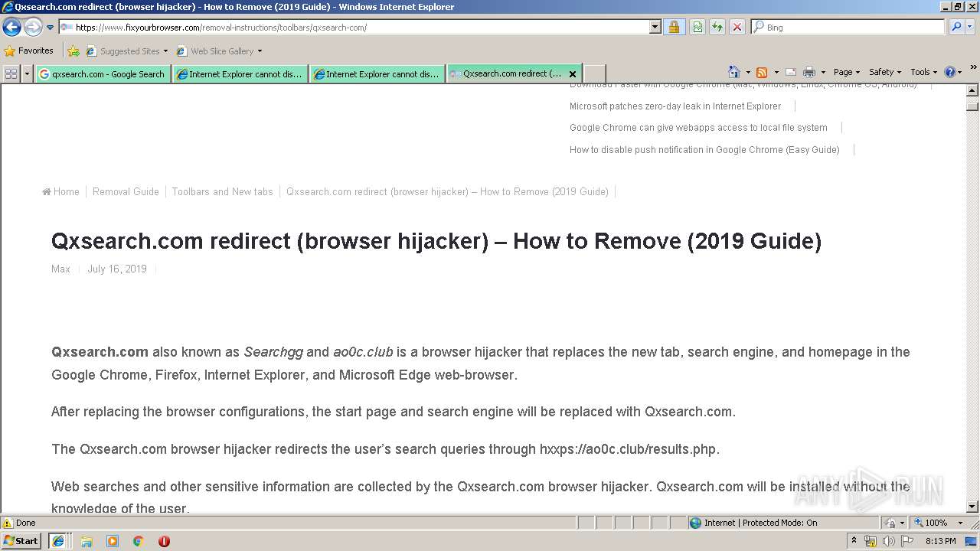Open the Safety menu
The height and width of the screenshot is (551, 980).
pyautogui.click(x=884, y=72)
